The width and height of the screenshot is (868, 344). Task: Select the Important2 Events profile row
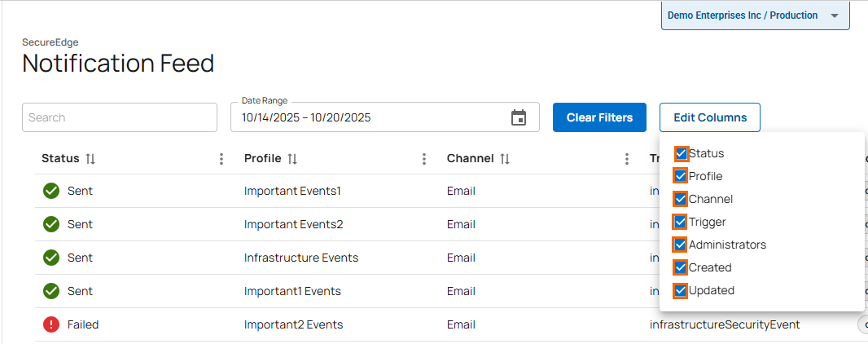pyautogui.click(x=293, y=324)
